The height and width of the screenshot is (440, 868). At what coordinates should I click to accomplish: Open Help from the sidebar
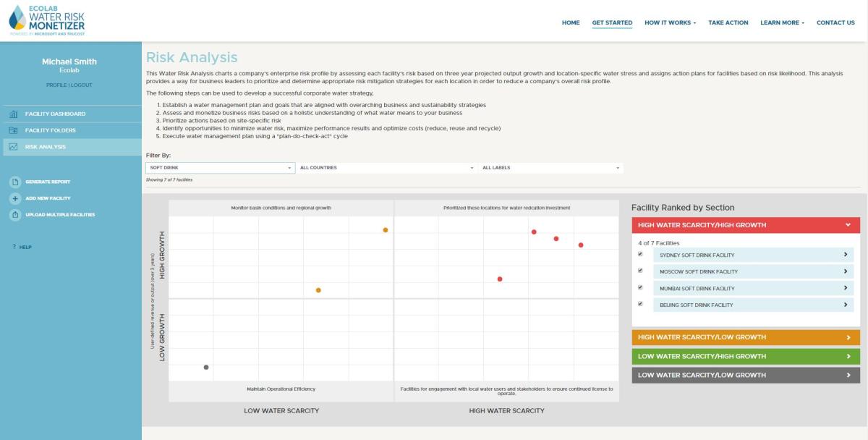(22, 247)
